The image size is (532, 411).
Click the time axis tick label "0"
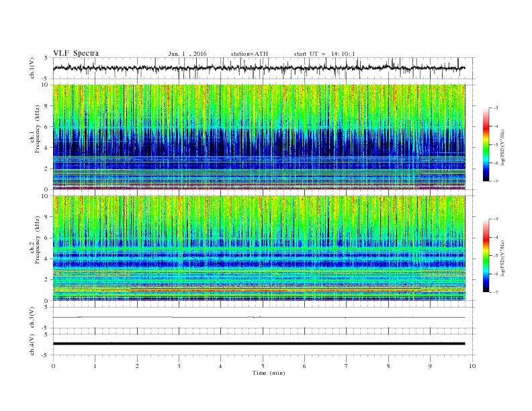pyautogui.click(x=53, y=366)
